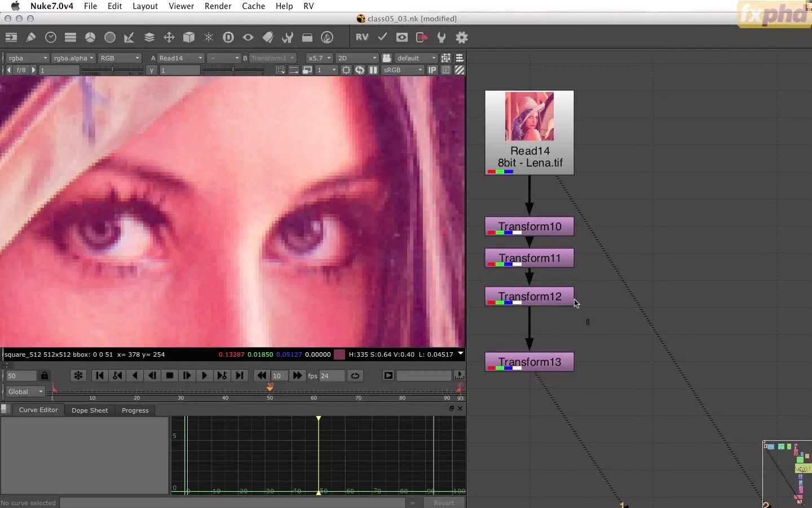Open the A input Read14 dropdown

pos(180,58)
